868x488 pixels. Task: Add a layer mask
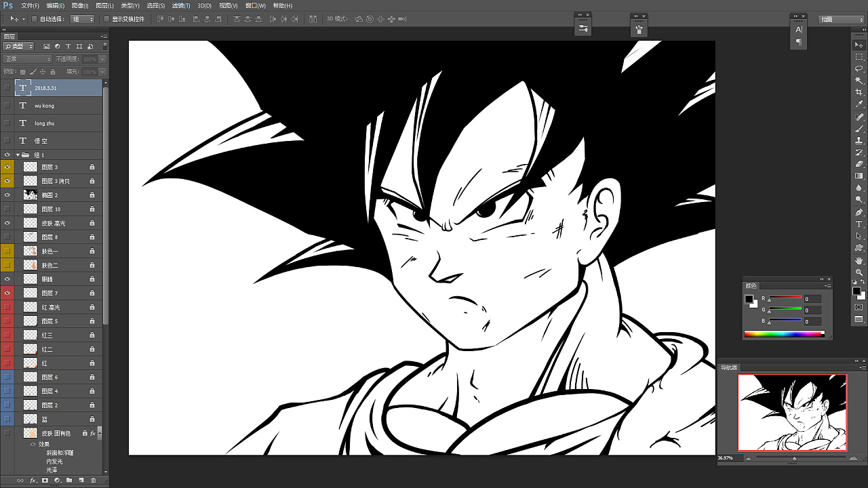tap(45, 481)
